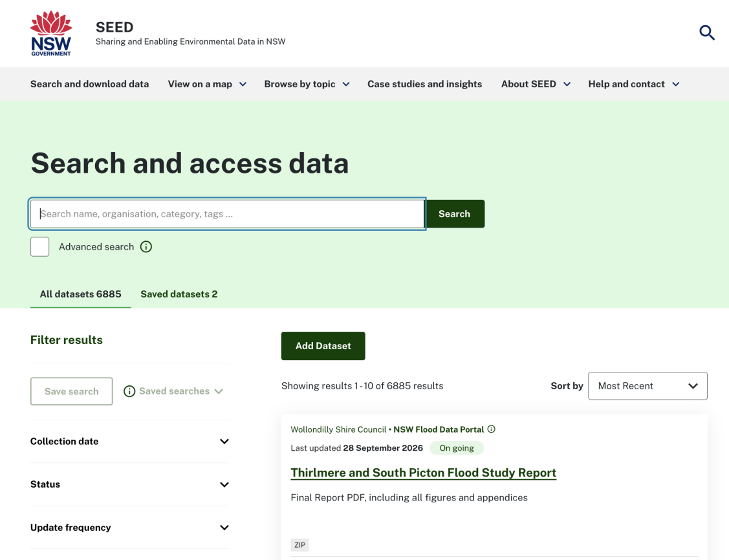
Task: Click the NSW Government logo
Action: [x=50, y=34]
